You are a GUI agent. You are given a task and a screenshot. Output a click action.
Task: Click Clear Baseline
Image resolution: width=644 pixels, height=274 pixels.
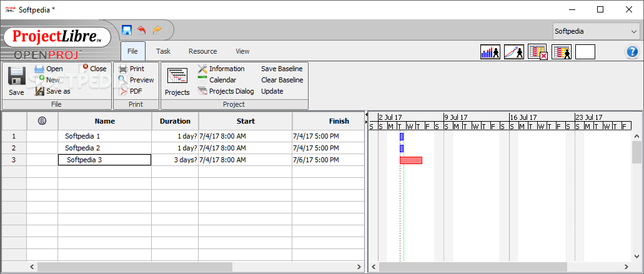click(x=282, y=80)
